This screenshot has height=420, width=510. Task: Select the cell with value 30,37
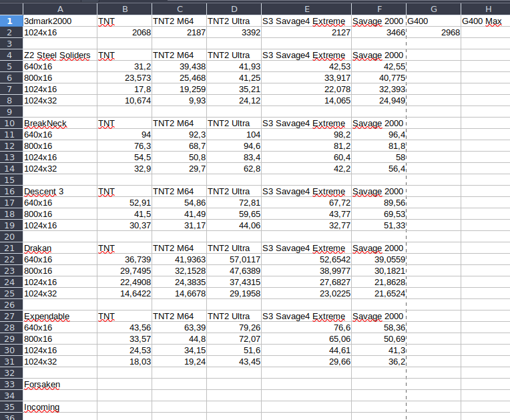coord(125,226)
